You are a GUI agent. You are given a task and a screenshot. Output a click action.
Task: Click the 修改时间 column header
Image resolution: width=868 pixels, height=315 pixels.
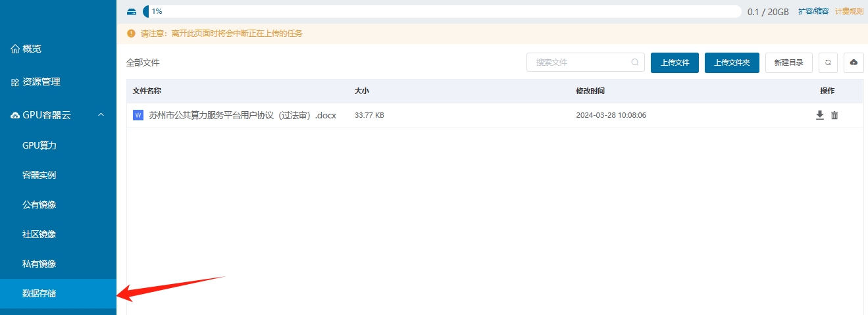(590, 91)
